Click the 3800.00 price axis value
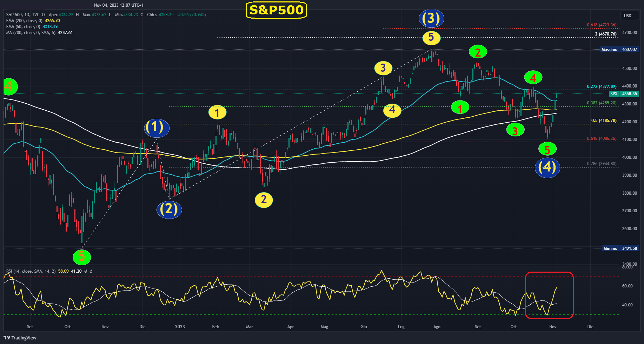 (630, 193)
